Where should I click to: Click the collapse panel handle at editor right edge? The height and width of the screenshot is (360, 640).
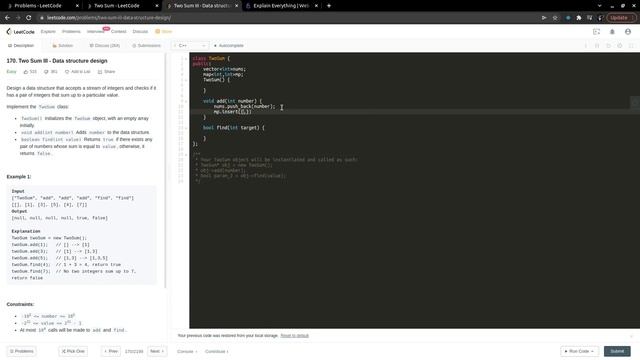[x=636, y=102]
